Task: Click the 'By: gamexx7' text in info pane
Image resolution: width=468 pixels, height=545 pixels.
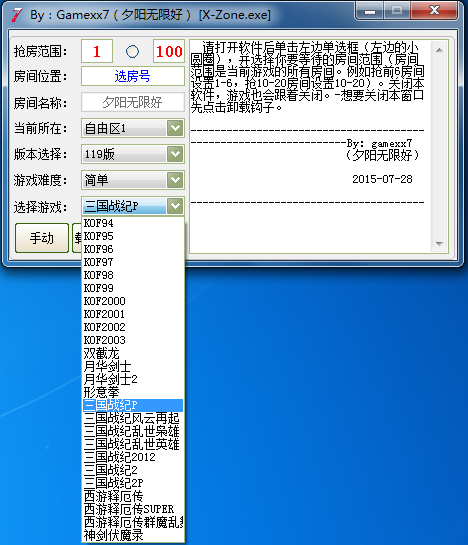Action: click(379, 143)
